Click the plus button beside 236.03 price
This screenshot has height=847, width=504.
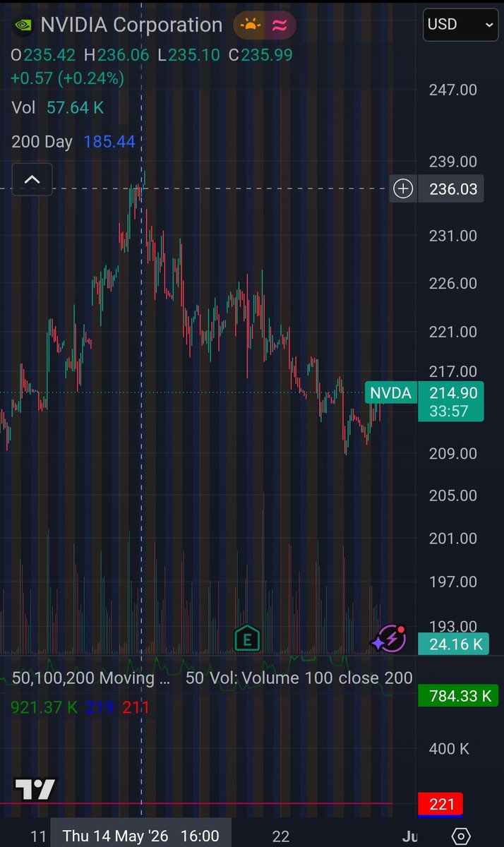tap(403, 188)
